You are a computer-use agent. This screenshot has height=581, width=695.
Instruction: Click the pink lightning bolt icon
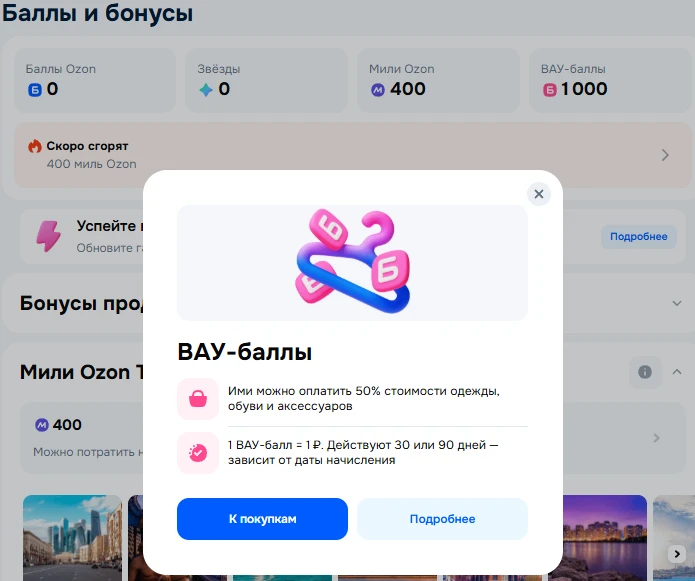point(48,236)
